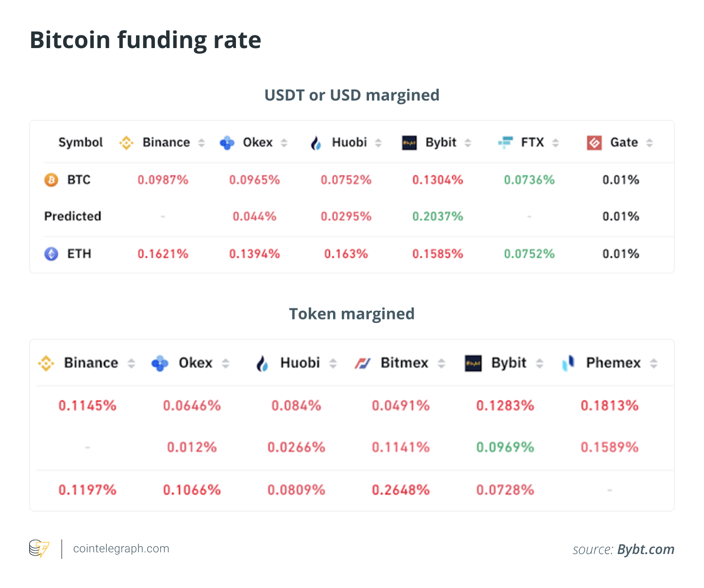704x588 pixels.
Task: Click the Phemex logo icon
Action: (x=568, y=363)
